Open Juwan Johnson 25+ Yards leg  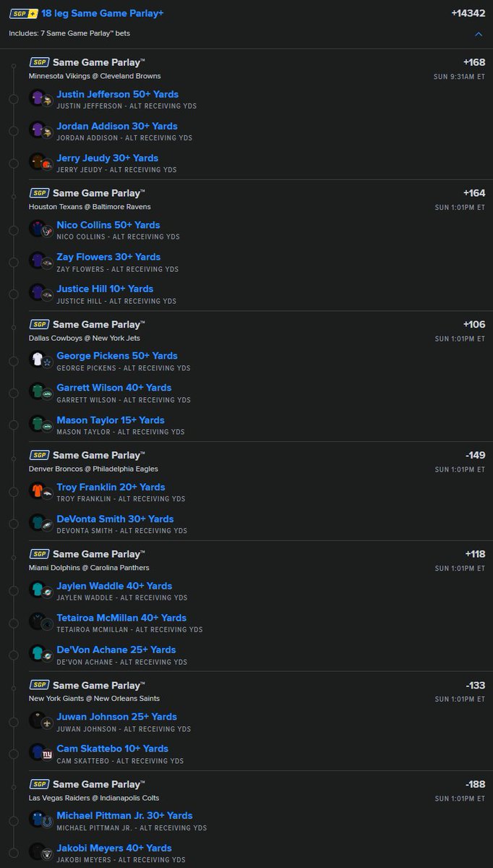coord(116,717)
